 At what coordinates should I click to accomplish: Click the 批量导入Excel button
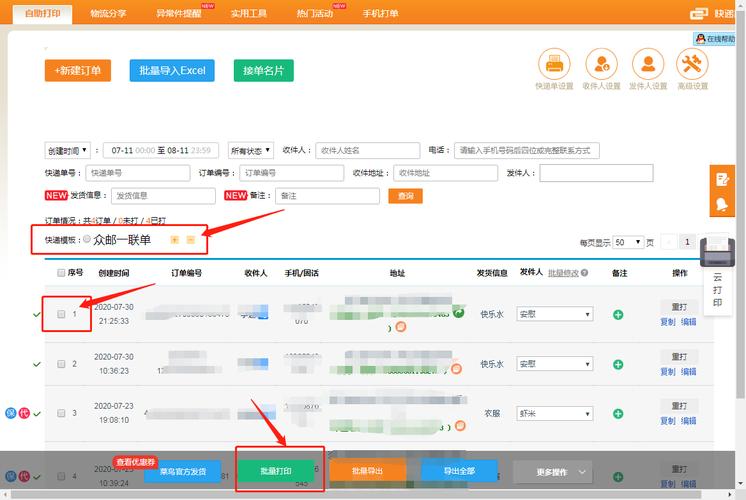[x=172, y=71]
